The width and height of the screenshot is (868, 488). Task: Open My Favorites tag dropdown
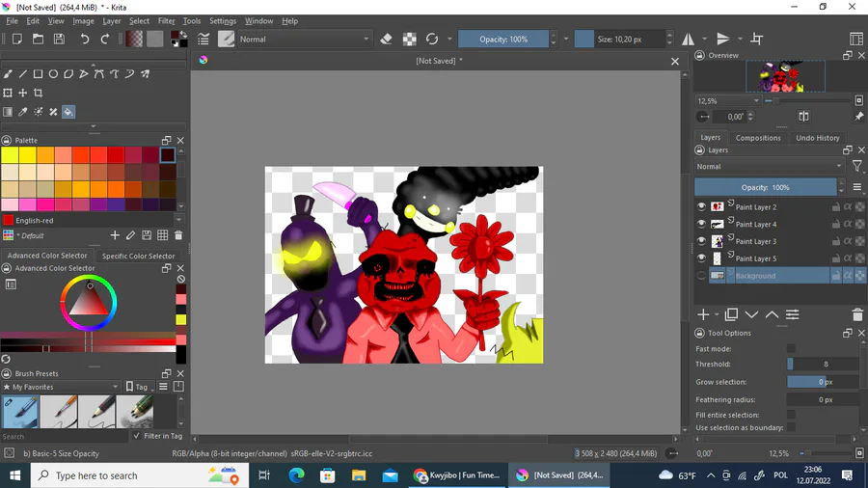pos(61,387)
